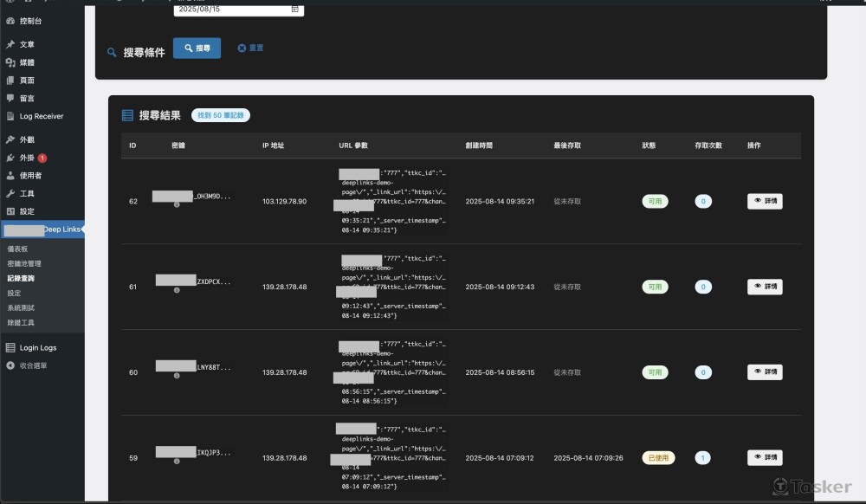The height and width of the screenshot is (504, 866).
Task: Click the 重置 reset link
Action: pyautogui.click(x=251, y=48)
